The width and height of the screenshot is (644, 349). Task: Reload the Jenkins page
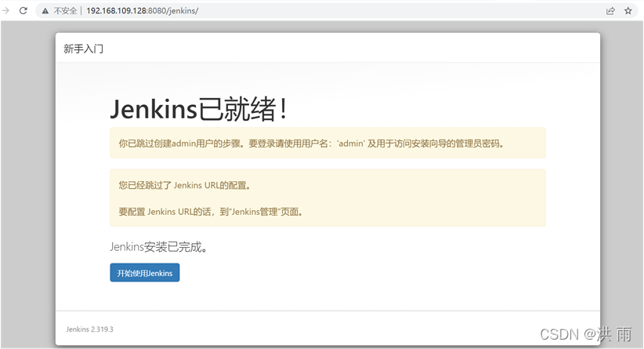(x=23, y=10)
